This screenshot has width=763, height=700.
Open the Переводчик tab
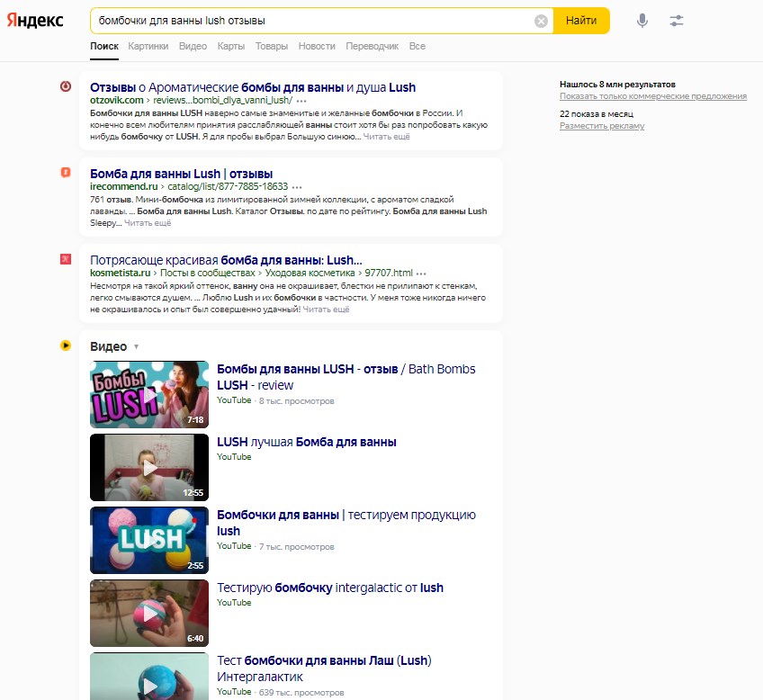pyautogui.click(x=373, y=46)
